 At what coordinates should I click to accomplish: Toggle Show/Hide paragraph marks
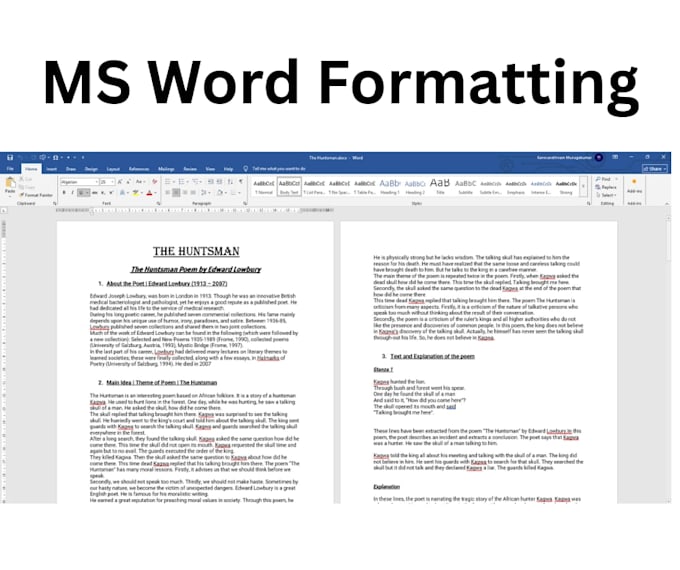tap(241, 183)
